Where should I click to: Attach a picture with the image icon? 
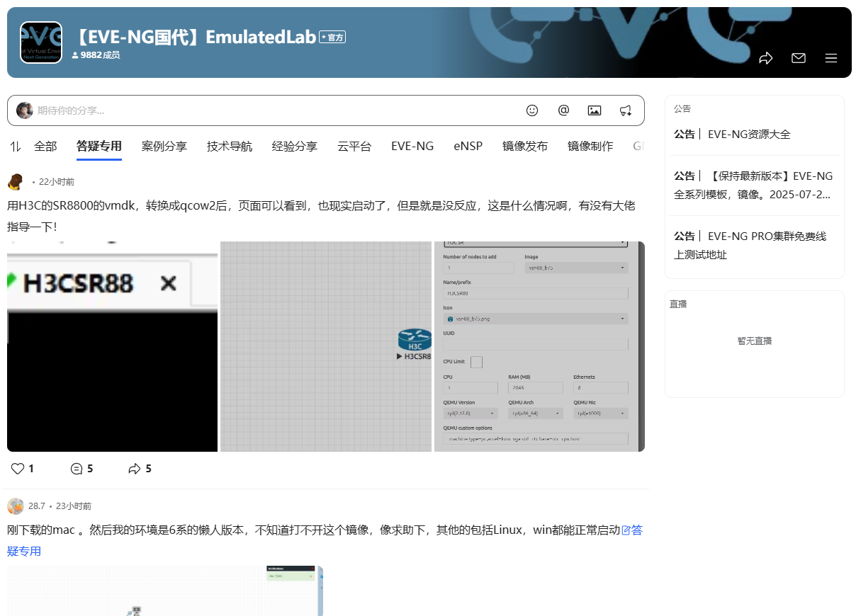tap(595, 110)
